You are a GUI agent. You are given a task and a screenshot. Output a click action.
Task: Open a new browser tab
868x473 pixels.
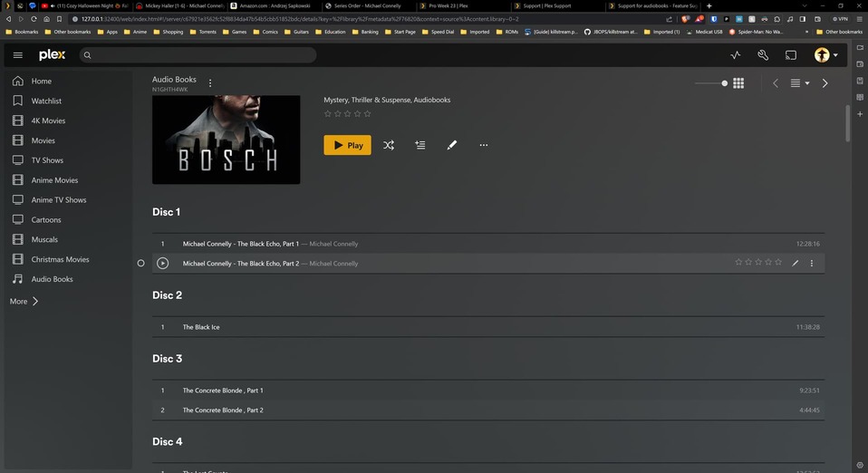click(x=709, y=5)
